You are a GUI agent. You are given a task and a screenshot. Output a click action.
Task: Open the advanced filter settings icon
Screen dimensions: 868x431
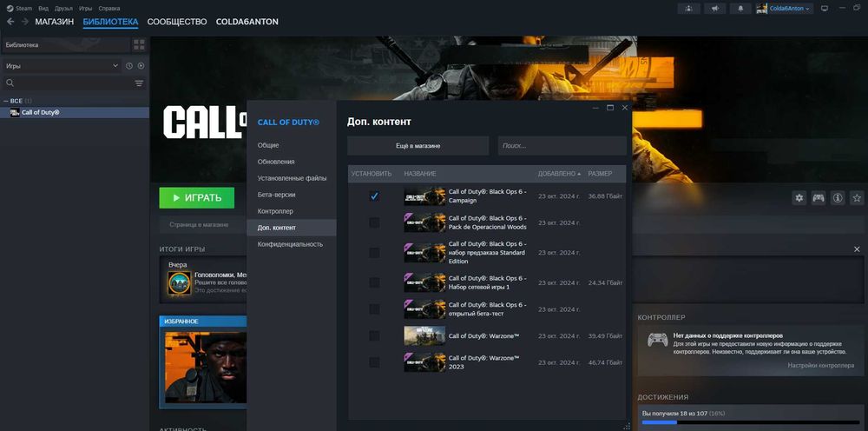point(139,83)
